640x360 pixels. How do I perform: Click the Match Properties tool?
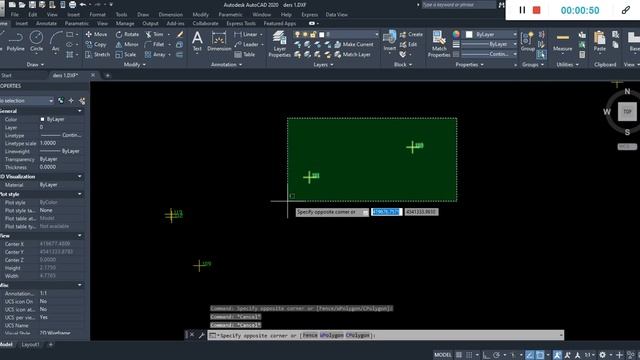click(x=439, y=44)
